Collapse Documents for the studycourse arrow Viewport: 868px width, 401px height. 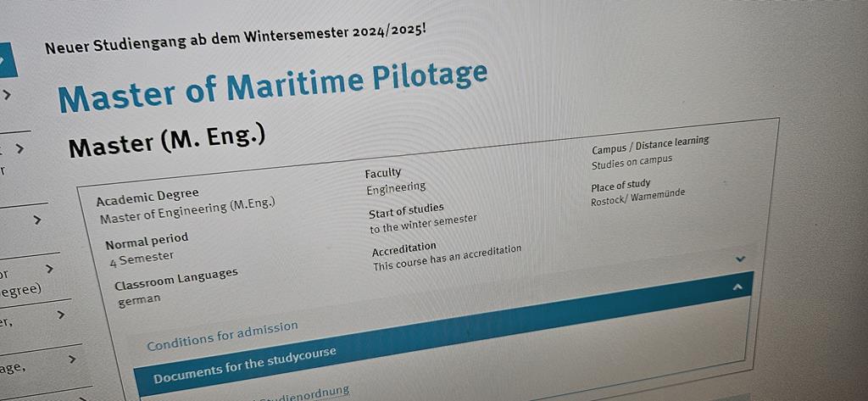point(737,287)
